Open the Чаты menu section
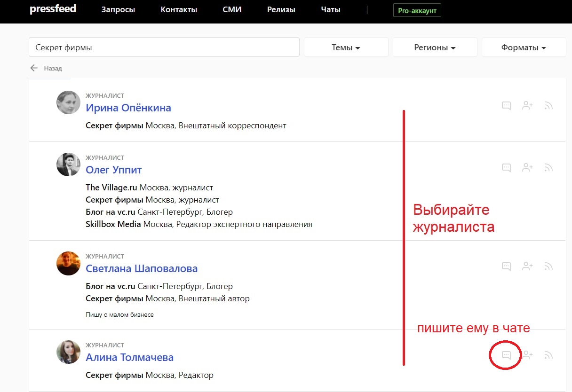 click(330, 10)
